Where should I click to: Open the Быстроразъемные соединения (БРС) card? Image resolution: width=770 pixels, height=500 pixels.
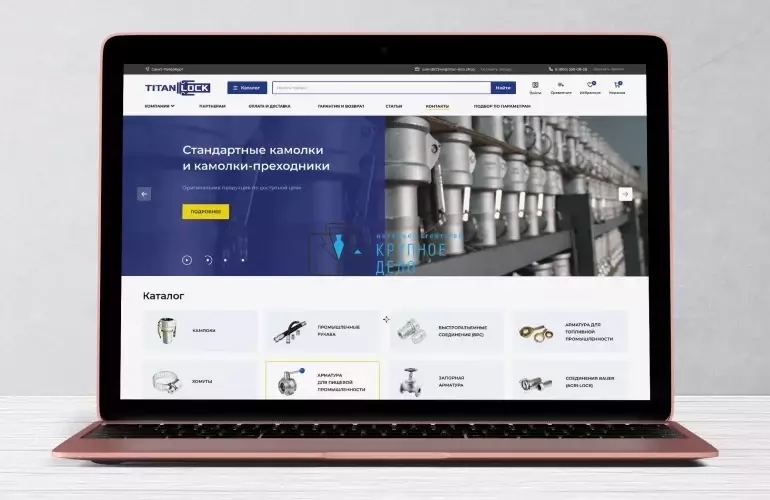446,331
